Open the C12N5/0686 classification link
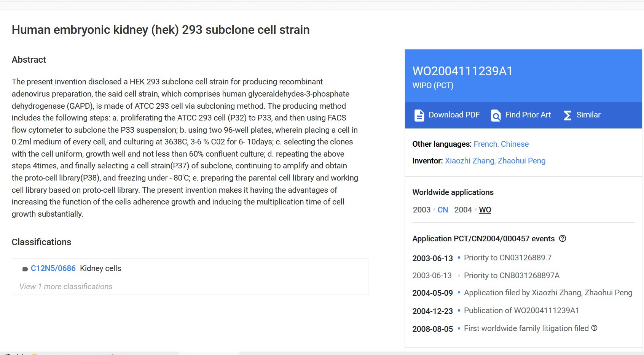 [53, 268]
